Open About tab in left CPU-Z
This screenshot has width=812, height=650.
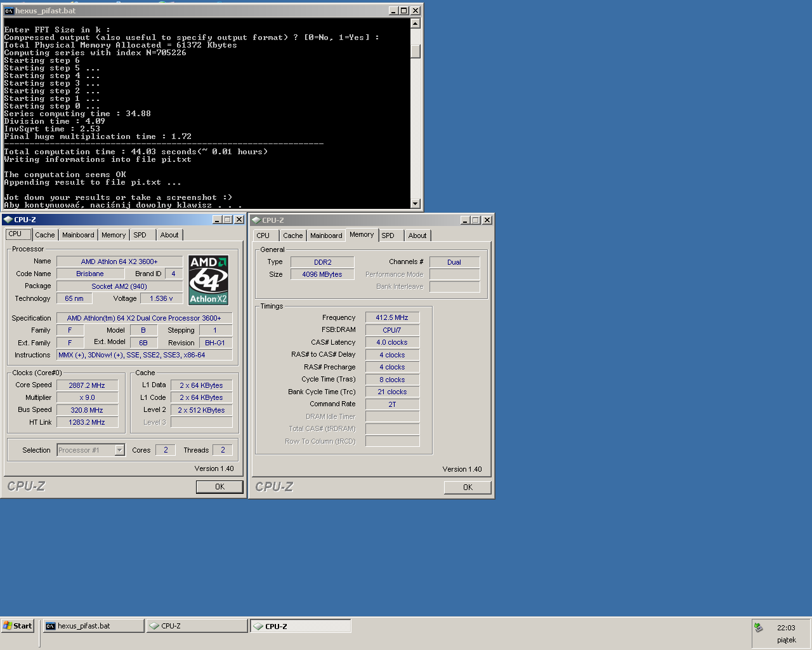[x=169, y=235]
